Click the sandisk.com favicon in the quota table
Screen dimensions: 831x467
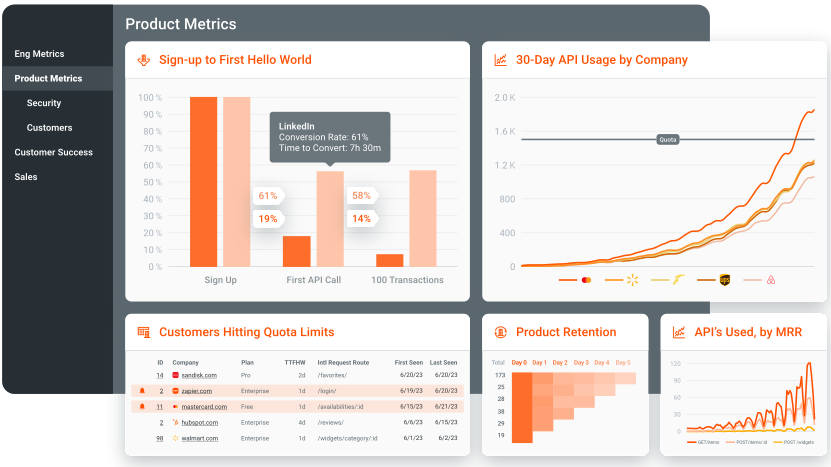[x=175, y=375]
